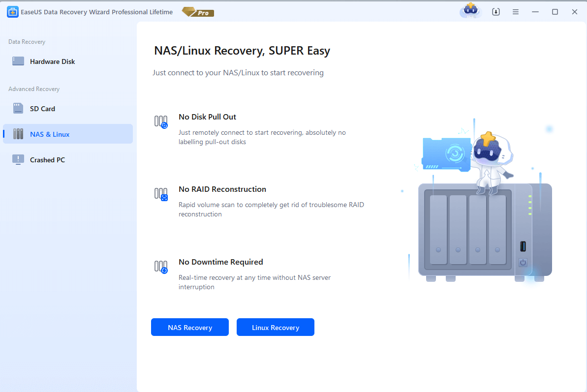
Task: Click the NAS & Linux sidebar icon
Action: (x=19, y=133)
